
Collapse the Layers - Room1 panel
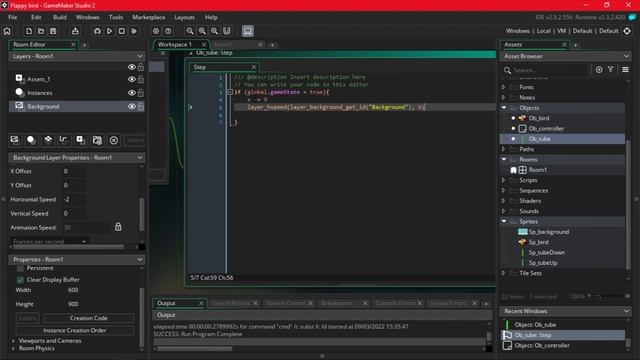(140, 56)
